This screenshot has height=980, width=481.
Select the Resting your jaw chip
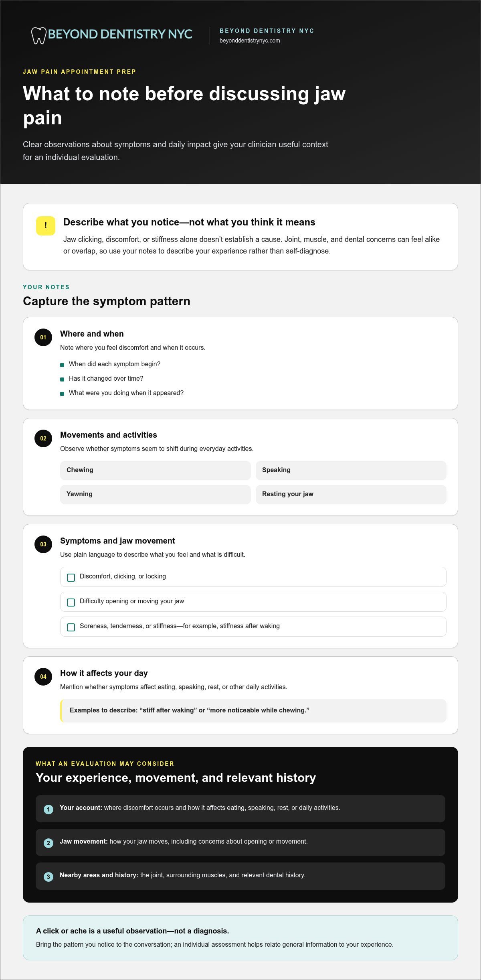351,495
